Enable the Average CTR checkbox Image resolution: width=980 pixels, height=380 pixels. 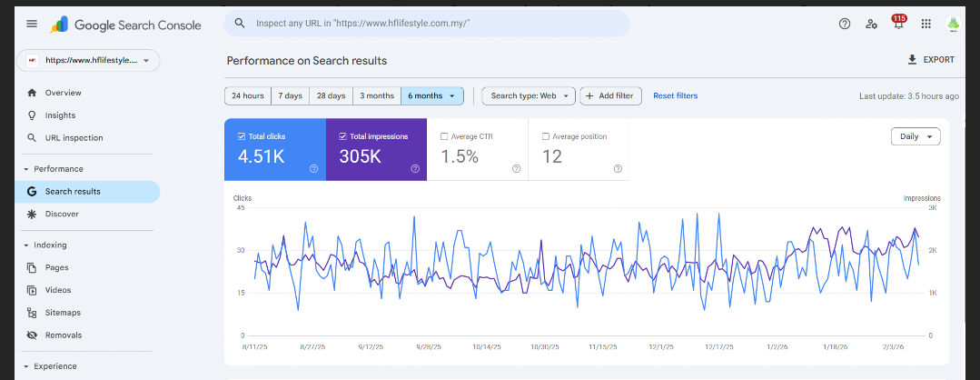(x=444, y=136)
